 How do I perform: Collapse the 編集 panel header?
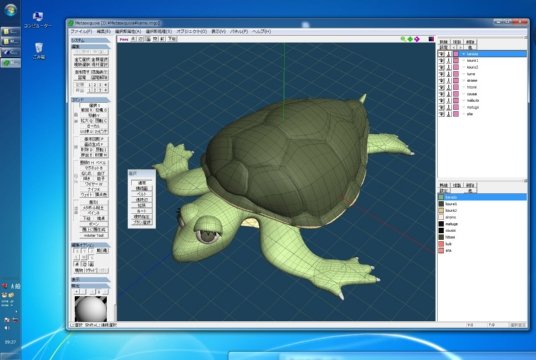click(91, 46)
